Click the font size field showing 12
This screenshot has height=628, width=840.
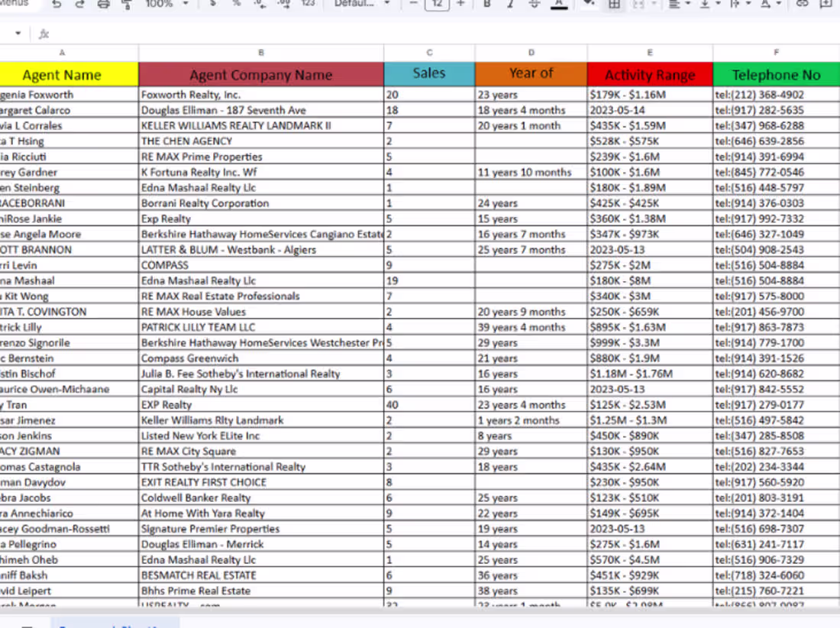tap(437, 5)
